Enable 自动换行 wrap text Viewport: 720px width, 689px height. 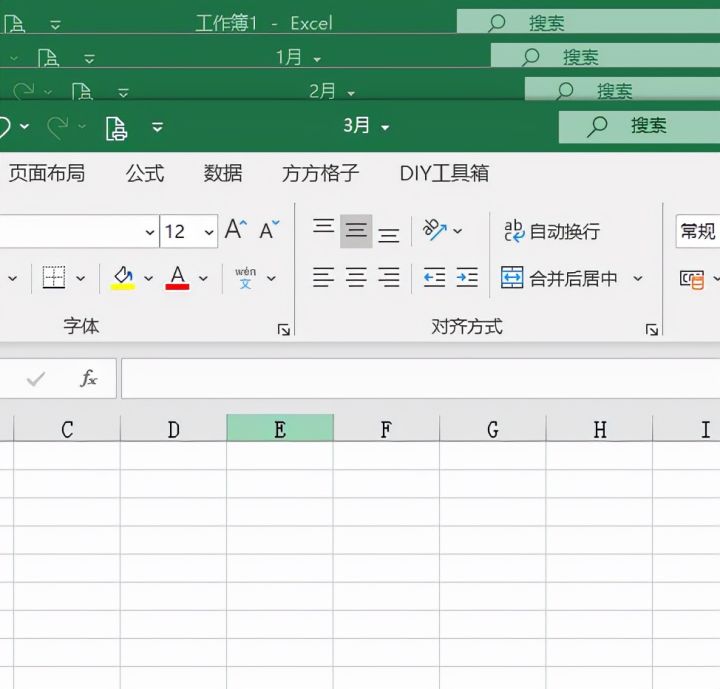(x=552, y=231)
